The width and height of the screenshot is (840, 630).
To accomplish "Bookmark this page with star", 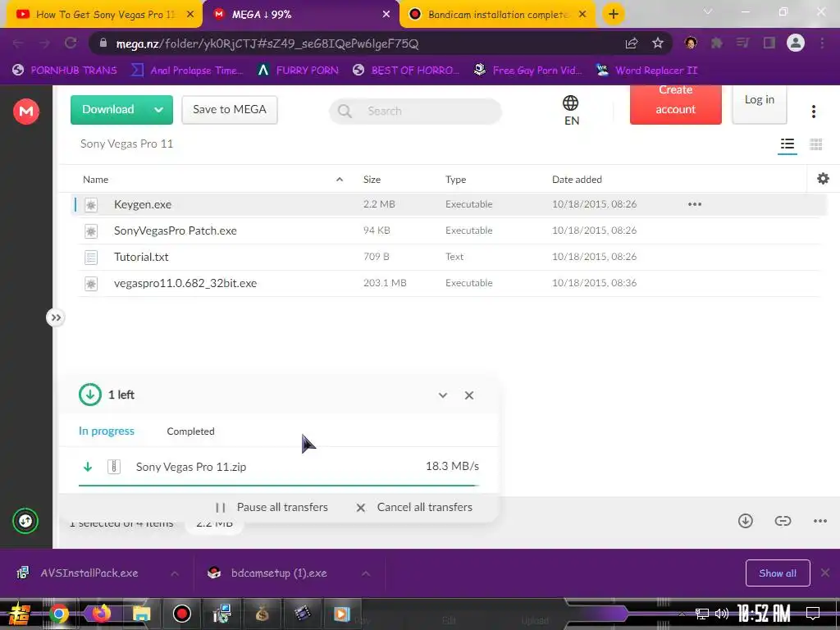I will pyautogui.click(x=657, y=43).
